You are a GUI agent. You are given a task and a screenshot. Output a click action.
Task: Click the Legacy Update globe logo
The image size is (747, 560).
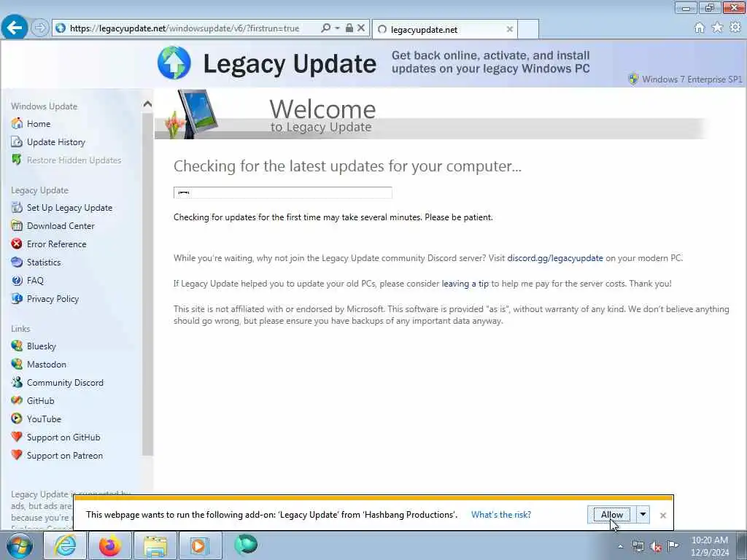(174, 63)
